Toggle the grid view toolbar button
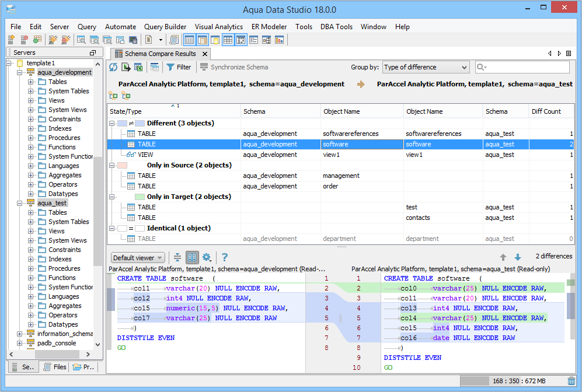 click(228, 40)
